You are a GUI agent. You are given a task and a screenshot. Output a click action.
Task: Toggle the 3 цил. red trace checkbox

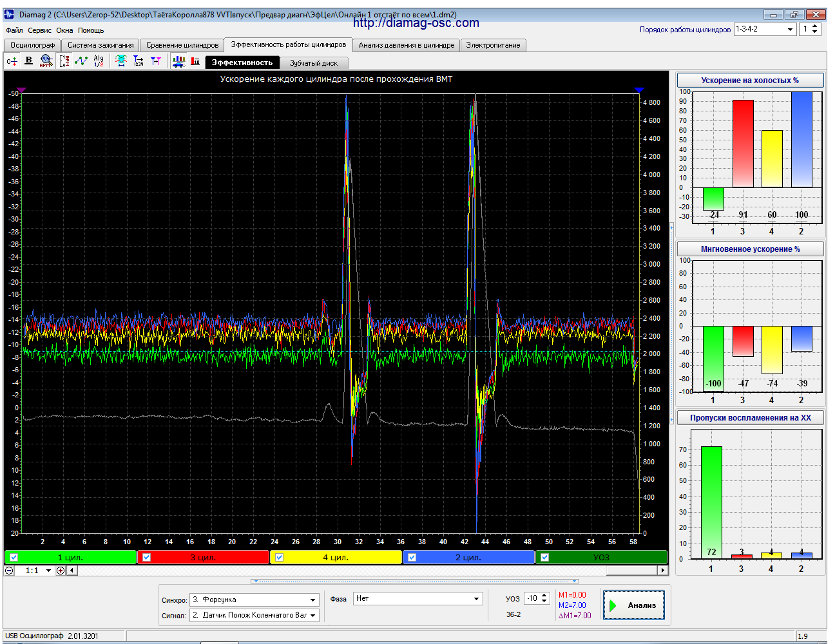(x=147, y=558)
